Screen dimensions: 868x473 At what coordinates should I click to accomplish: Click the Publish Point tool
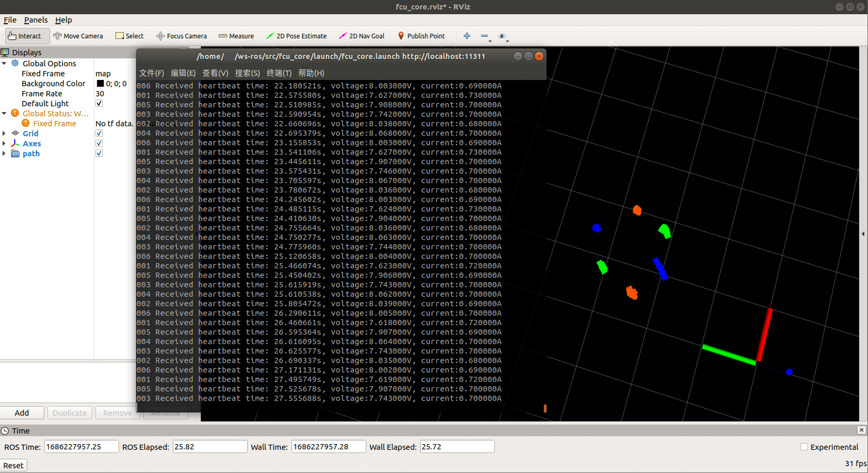pos(421,36)
